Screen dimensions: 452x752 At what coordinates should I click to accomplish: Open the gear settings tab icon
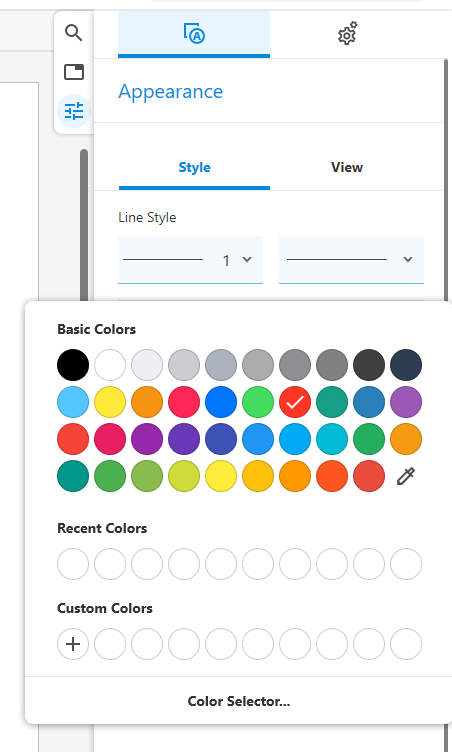(347, 34)
